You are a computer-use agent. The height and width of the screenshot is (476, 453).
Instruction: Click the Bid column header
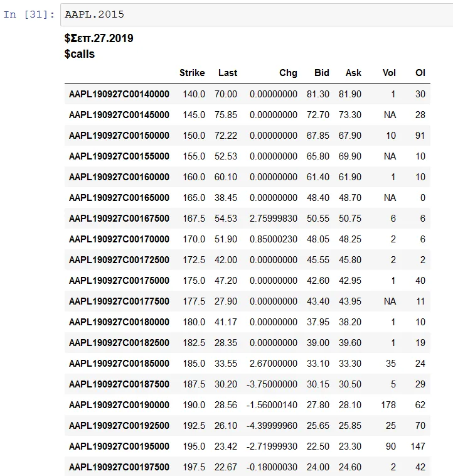pos(322,73)
